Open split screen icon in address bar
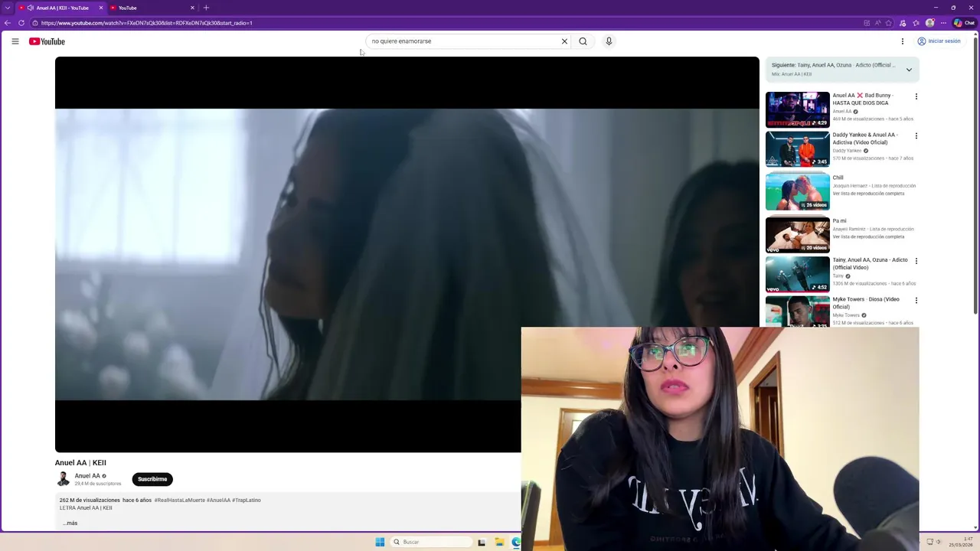Viewport: 980px width, 551px height. tap(867, 23)
